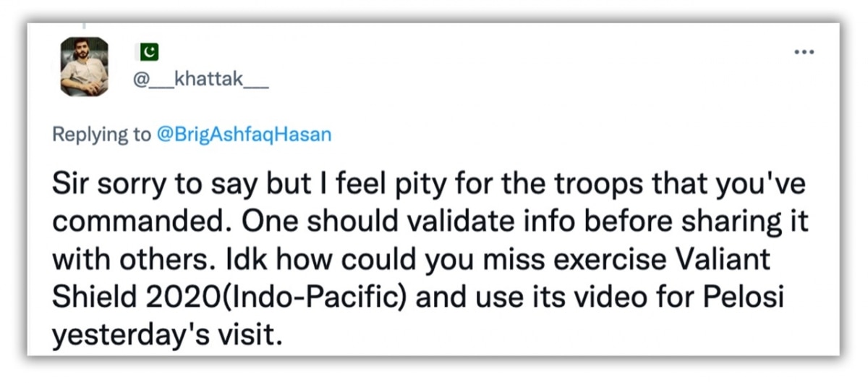
Task: Click the word "commanded" in the tweet
Action: point(127,222)
